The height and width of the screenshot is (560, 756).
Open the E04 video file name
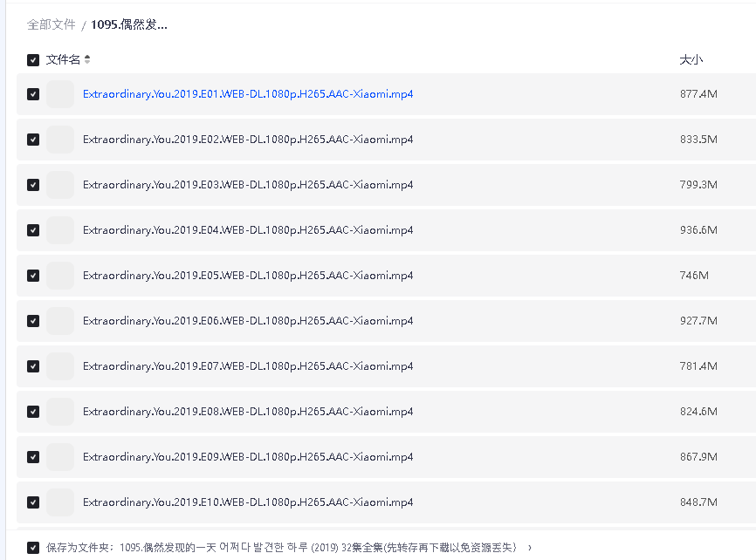[248, 230]
